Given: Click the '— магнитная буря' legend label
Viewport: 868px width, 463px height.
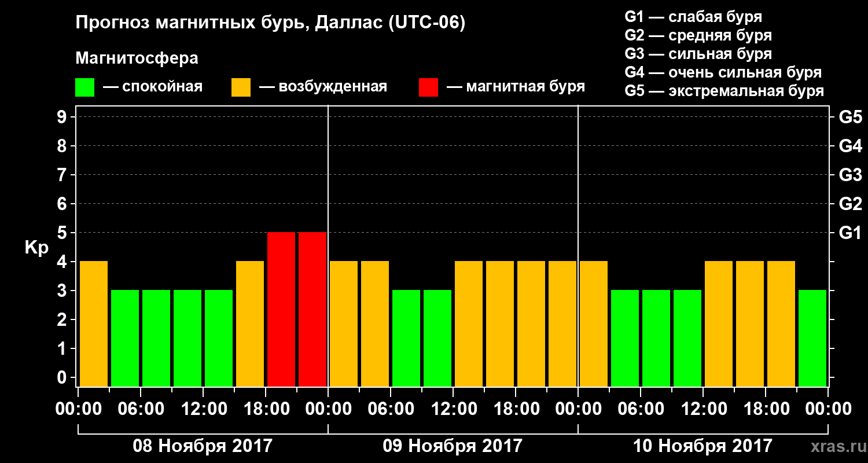Looking at the screenshot, I should tap(516, 87).
